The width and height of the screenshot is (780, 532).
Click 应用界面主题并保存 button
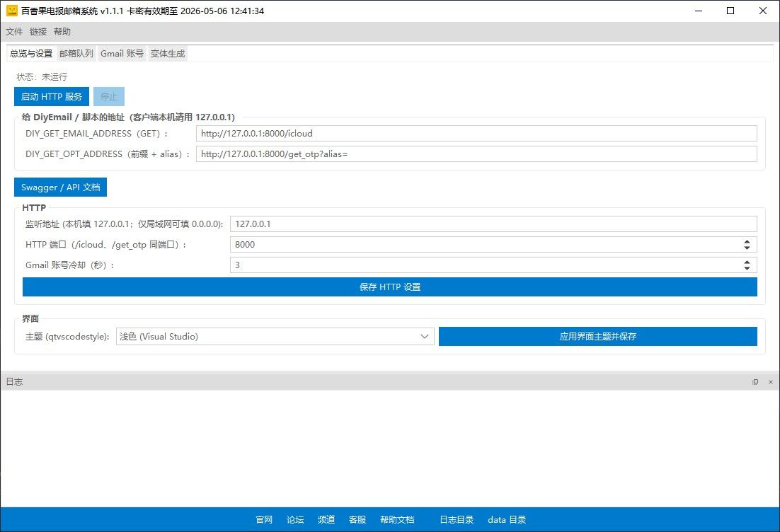click(597, 337)
